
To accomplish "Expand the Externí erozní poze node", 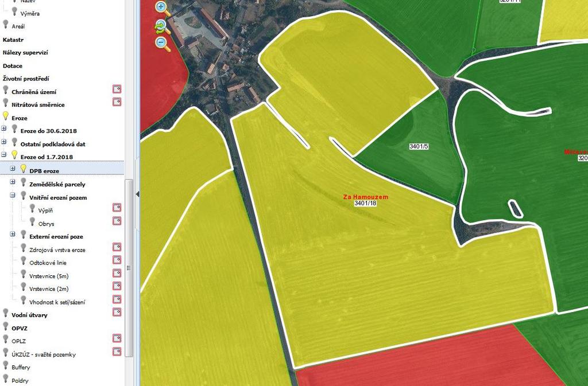I will [13, 234].
